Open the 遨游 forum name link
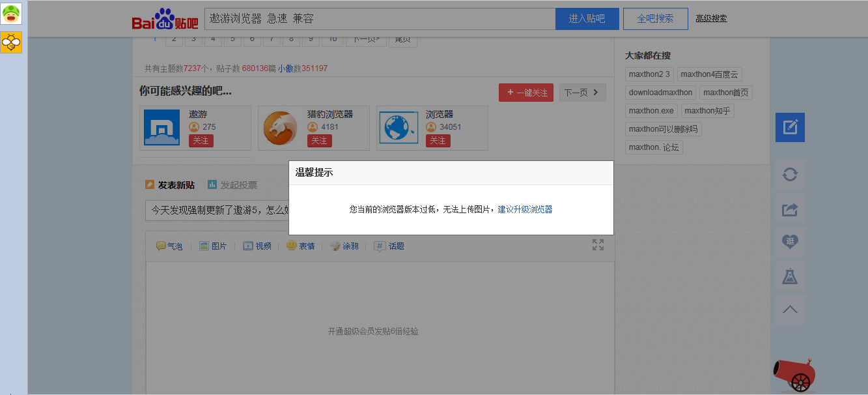Viewport: 868px width, 395px height. [198, 114]
